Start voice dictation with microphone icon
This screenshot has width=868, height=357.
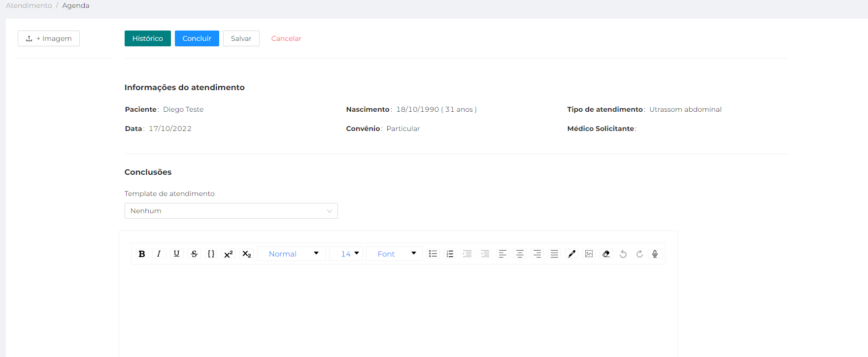tap(655, 254)
